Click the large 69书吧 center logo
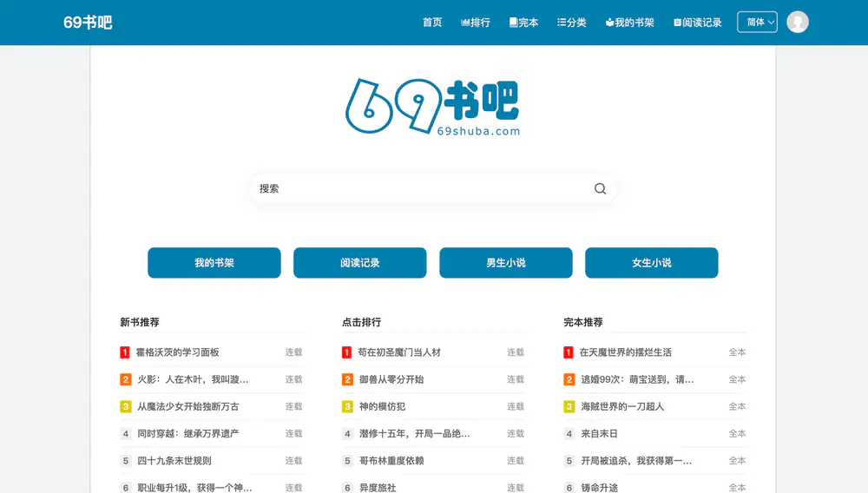The height and width of the screenshot is (493, 868). 433,107
